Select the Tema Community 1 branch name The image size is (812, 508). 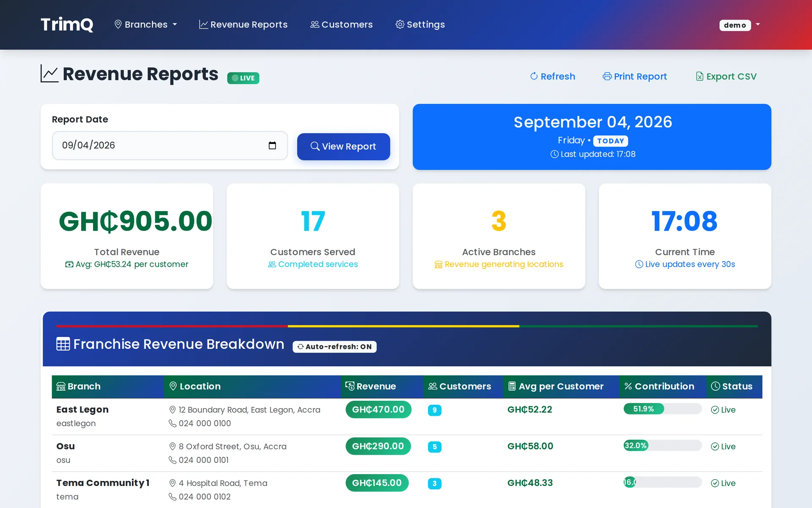click(103, 483)
